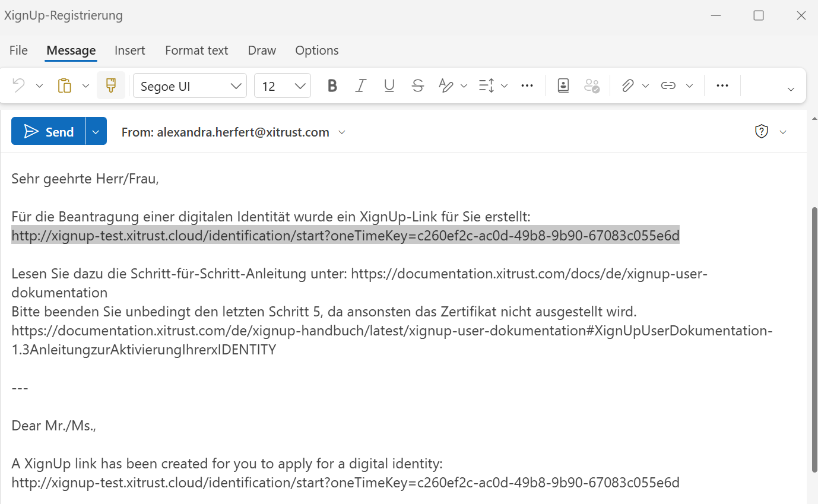Click the Paste clipboard icon
This screenshot has height=504, width=818.
[x=64, y=86]
